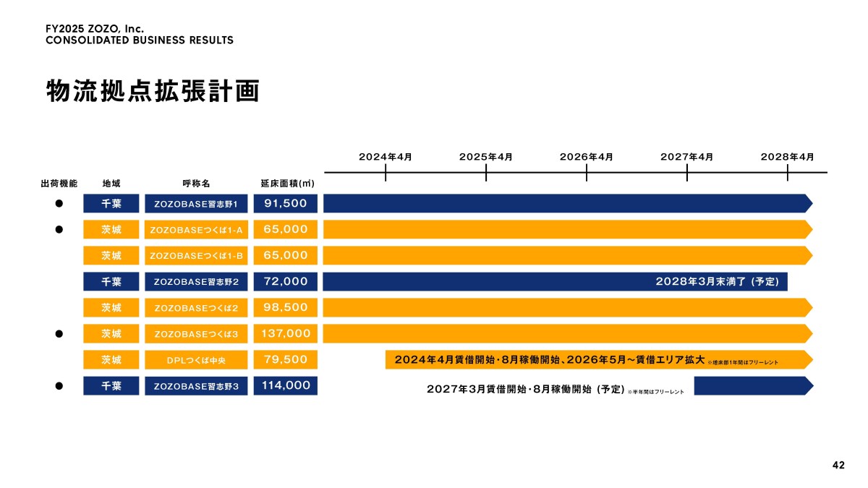This screenshot has width=868, height=488.
Task: Click the shipping dot beside ZOZOBASE習志野1
Action: click(x=60, y=204)
